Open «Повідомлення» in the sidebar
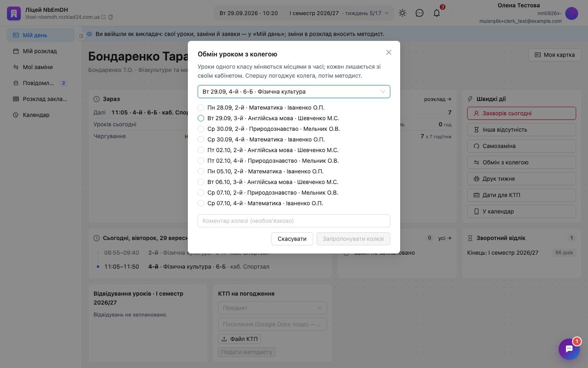The height and width of the screenshot is (368, 588). (x=40, y=83)
